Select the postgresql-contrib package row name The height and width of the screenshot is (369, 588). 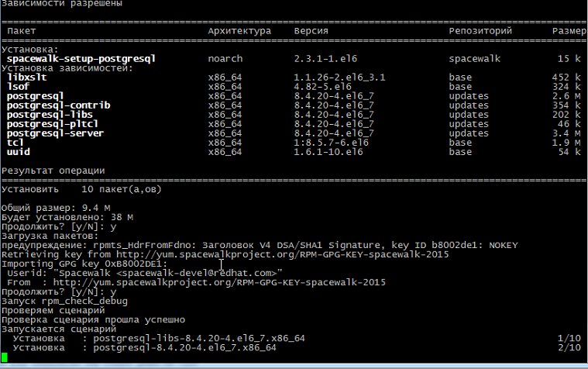point(59,105)
